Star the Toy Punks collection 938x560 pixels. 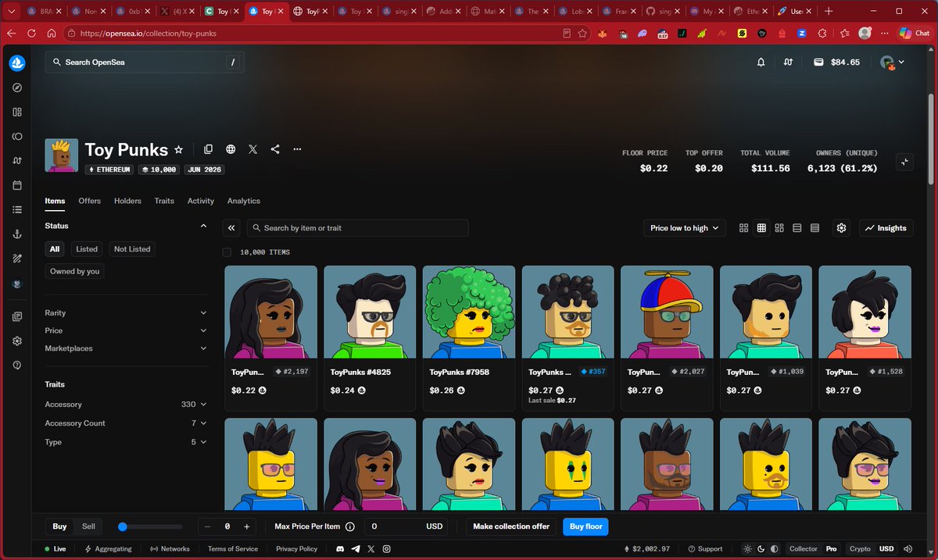(178, 149)
